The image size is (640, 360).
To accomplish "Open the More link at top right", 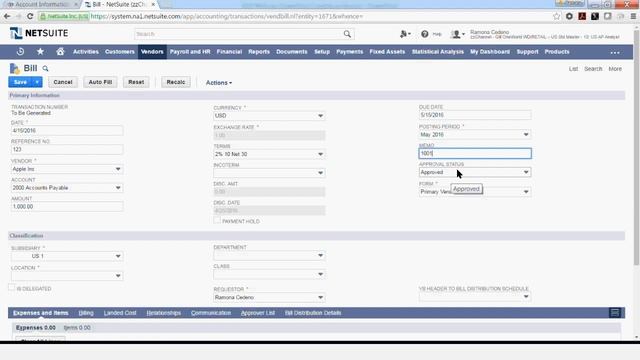I will click(x=615, y=69).
